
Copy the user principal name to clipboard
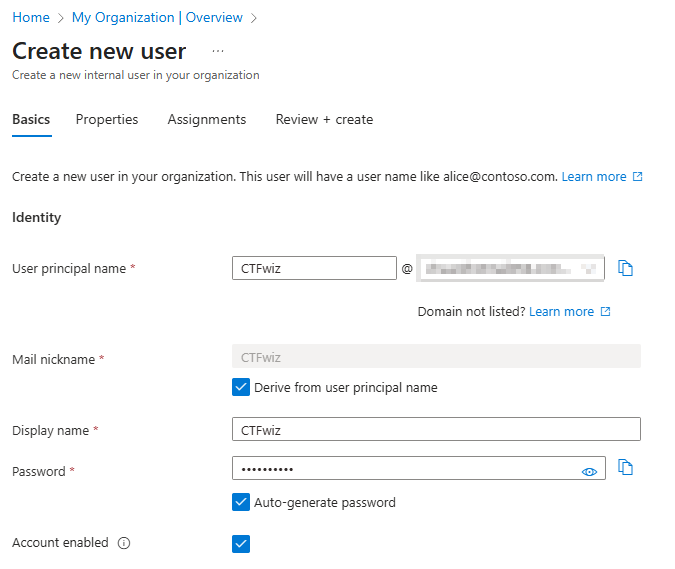tap(626, 268)
